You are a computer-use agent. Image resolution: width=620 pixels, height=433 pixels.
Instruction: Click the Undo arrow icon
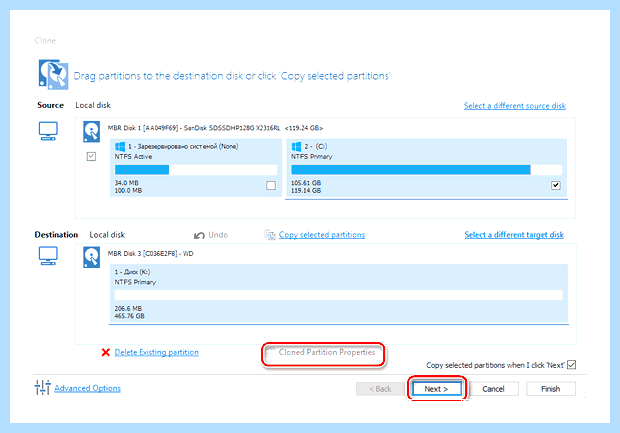coord(199,235)
